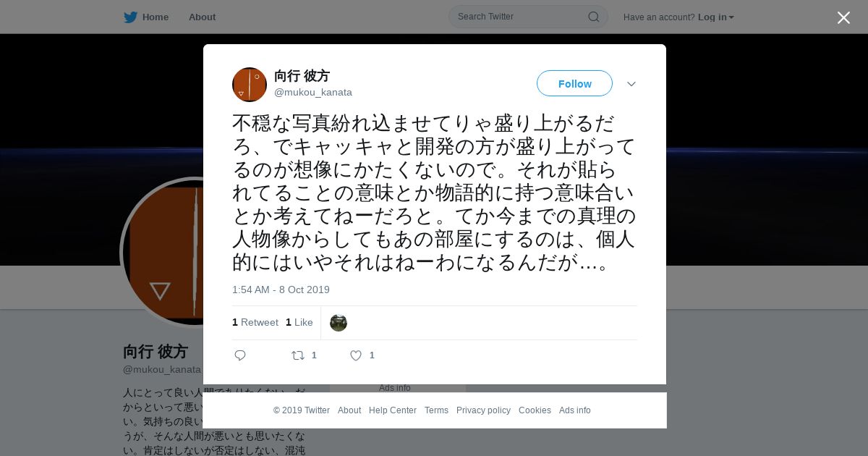Click the reply speech bubble icon
Screen dimensions: 868x456
click(240, 355)
